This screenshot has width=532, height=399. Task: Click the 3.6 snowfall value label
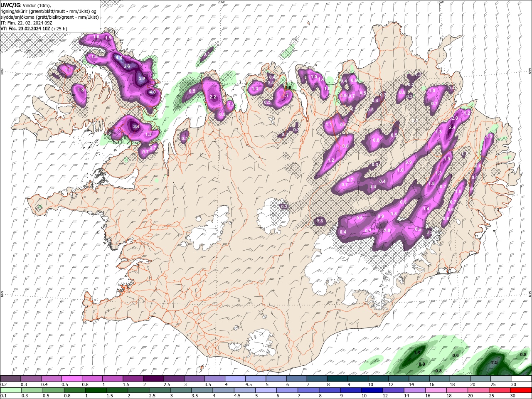pyautogui.click(x=127, y=66)
